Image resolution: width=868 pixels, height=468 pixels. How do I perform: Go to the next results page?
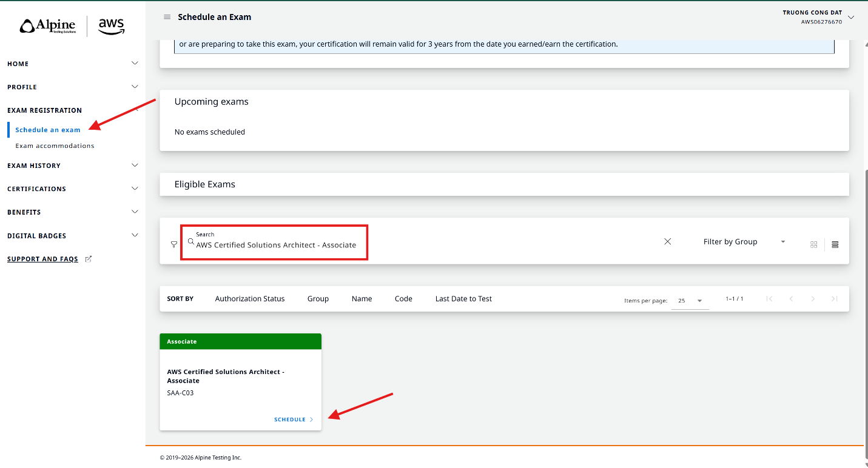[x=813, y=299]
